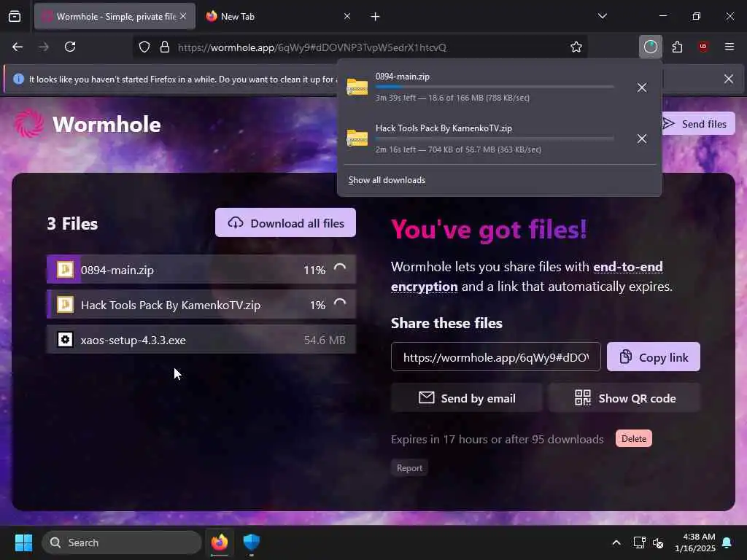Image resolution: width=747 pixels, height=560 pixels.
Task: Toggle the downloads panel toolbar icon
Action: click(650, 47)
